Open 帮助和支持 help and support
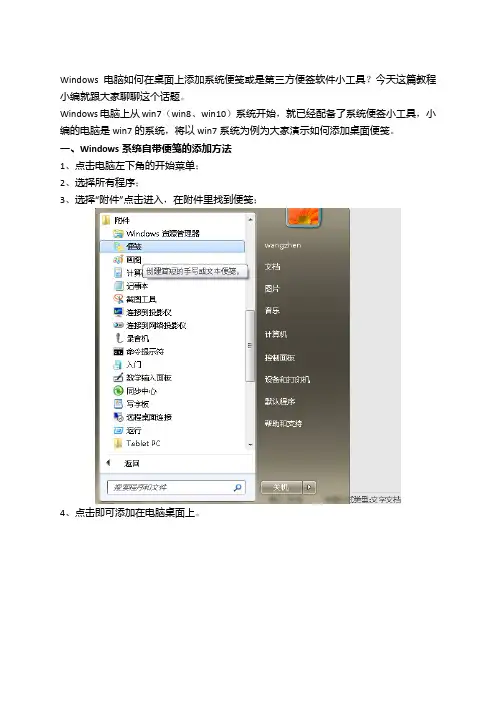The image size is (496, 702). (283, 423)
